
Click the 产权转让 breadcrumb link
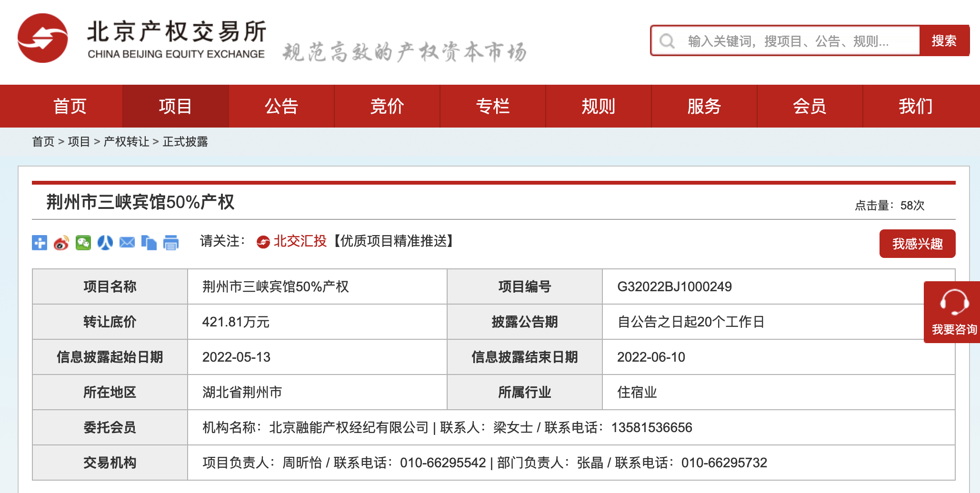pyautogui.click(x=126, y=142)
